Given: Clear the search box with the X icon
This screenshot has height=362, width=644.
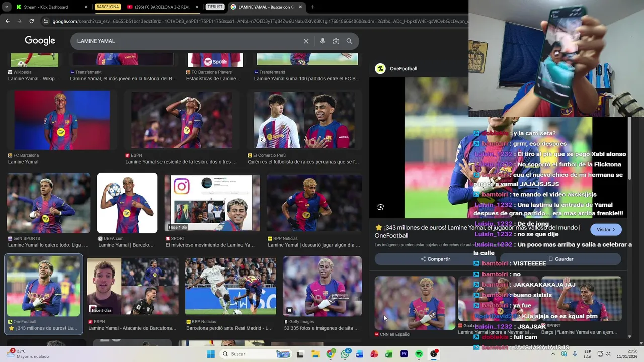Looking at the screenshot, I should (306, 41).
